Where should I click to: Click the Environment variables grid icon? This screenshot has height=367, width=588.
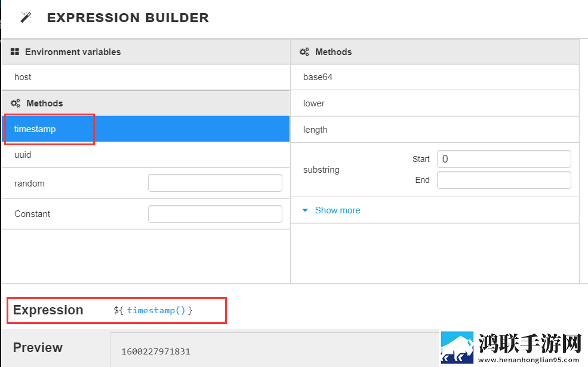[x=14, y=52]
